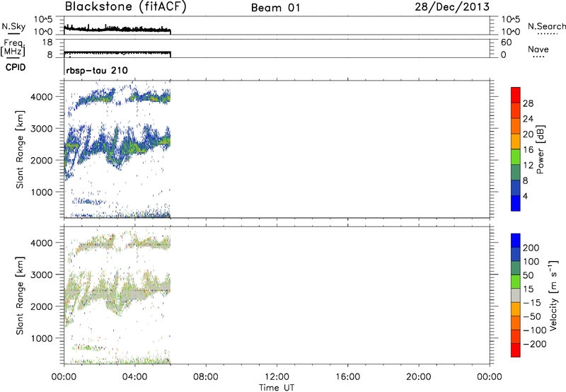Click the 20:00 time tick label
Screen dimensions: 566x392
click(x=418, y=377)
